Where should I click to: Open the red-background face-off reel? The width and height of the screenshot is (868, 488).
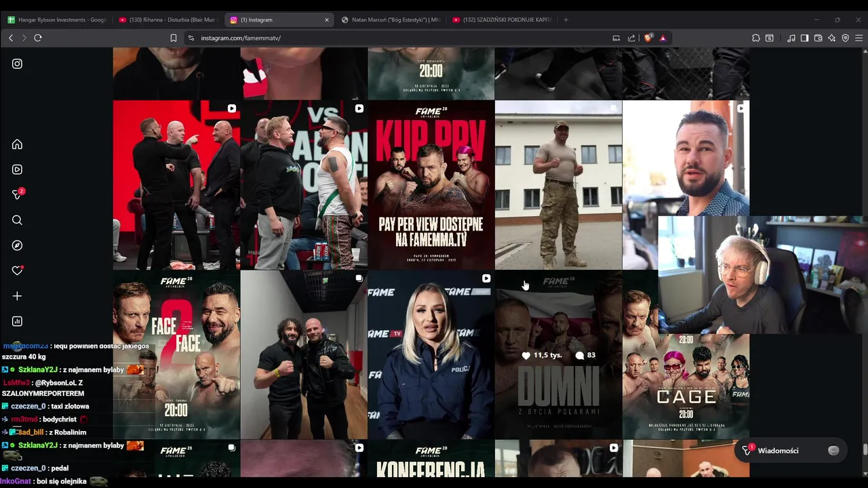pos(176,185)
